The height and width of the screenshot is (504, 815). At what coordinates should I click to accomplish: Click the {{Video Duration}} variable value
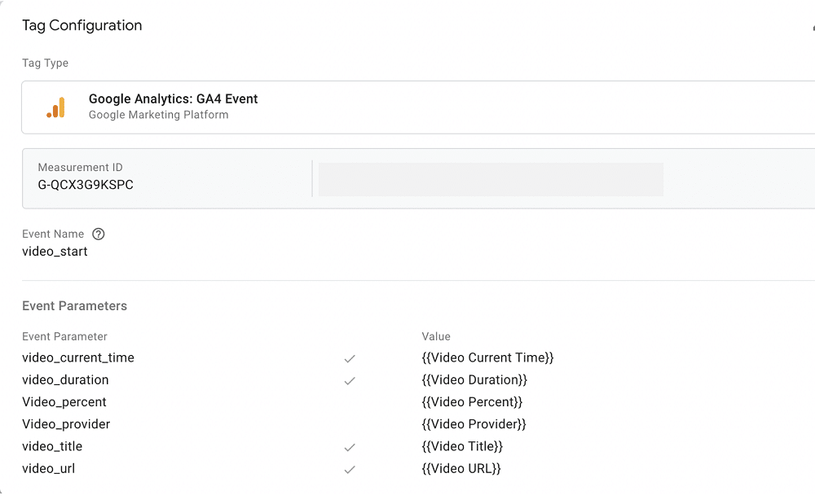(x=474, y=379)
